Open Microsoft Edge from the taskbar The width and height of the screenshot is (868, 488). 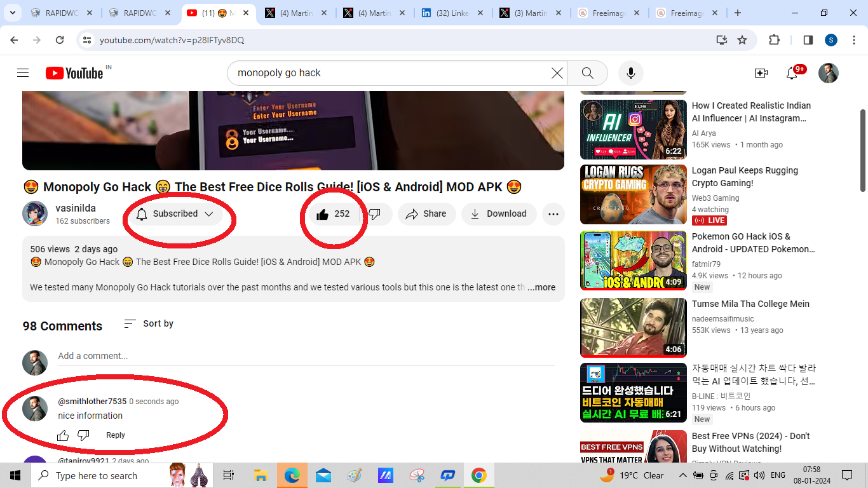pyautogui.click(x=292, y=475)
